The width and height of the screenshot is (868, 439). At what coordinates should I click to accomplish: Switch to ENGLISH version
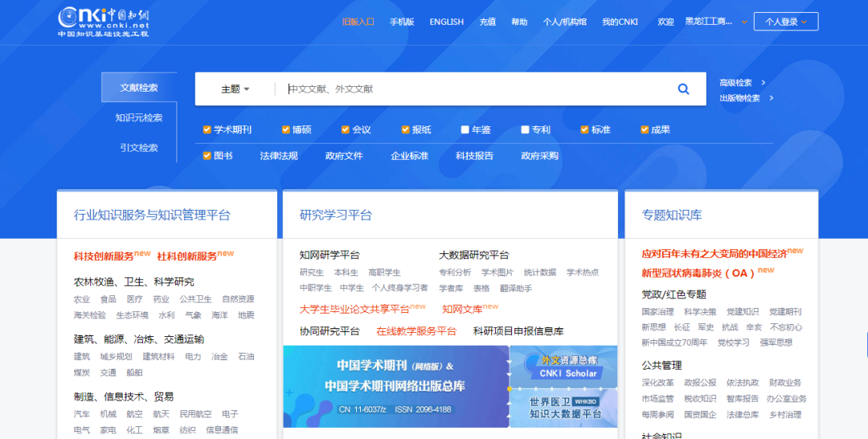(447, 22)
